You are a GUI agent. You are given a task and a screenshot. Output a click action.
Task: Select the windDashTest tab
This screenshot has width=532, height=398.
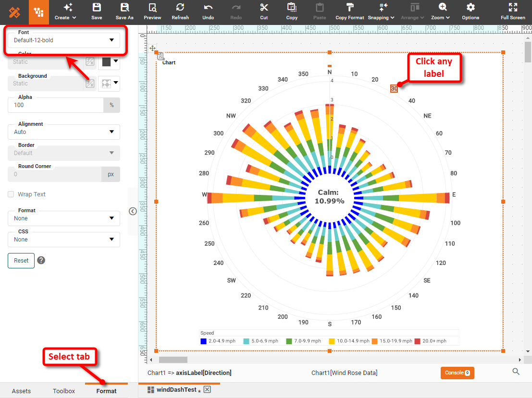coord(176,390)
